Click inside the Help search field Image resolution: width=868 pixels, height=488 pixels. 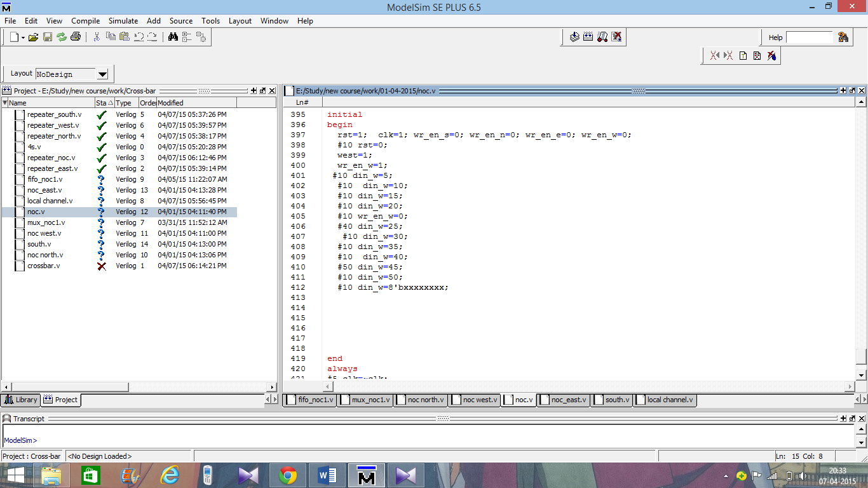click(809, 37)
